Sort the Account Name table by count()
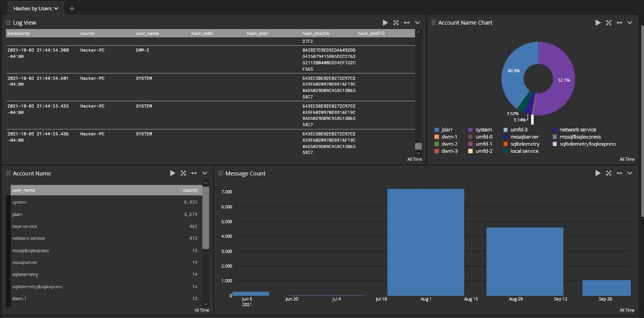 190,190
